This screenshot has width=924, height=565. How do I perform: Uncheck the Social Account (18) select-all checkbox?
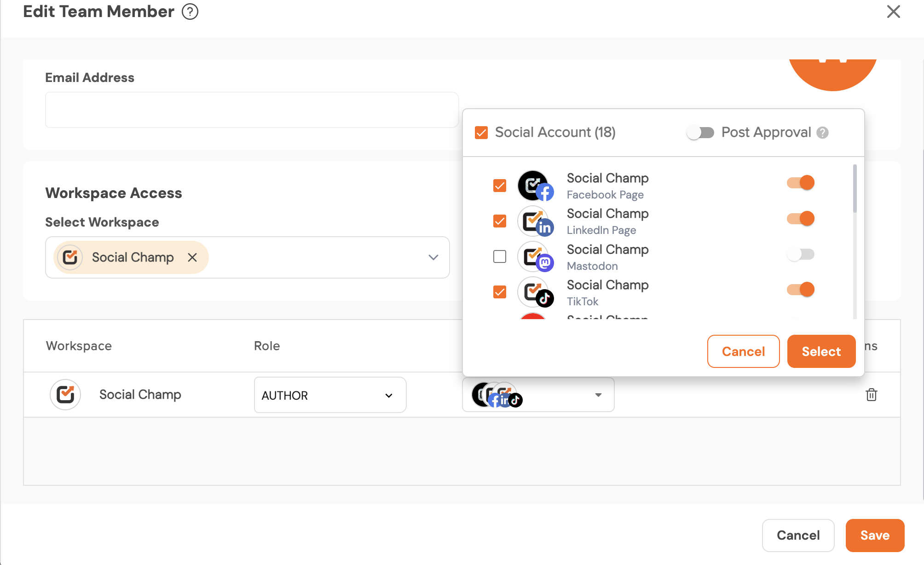(481, 133)
